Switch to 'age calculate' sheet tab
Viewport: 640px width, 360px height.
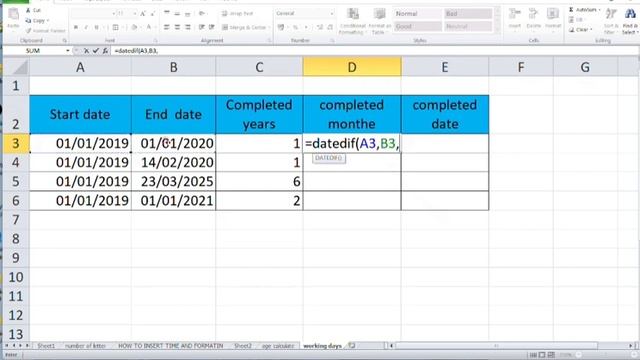[278, 346]
